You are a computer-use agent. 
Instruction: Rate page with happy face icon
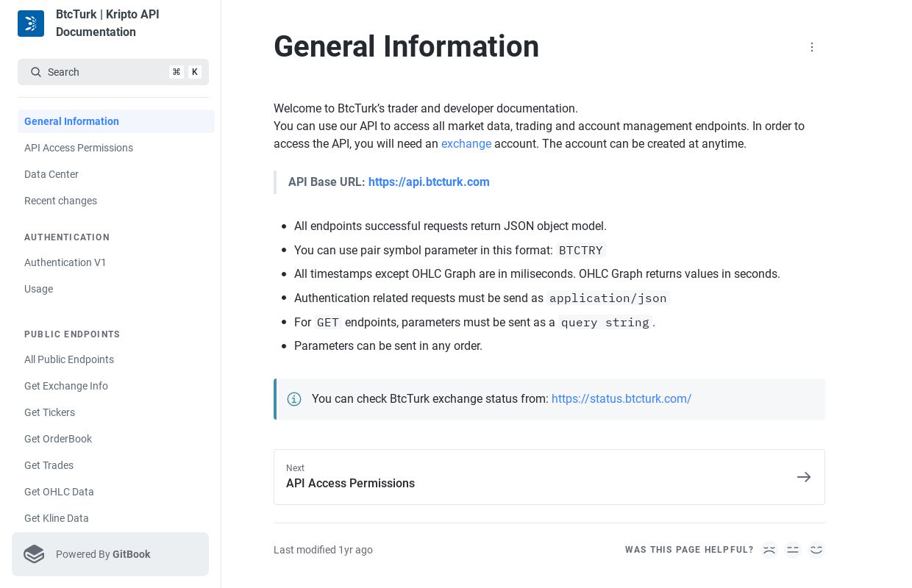(x=816, y=550)
